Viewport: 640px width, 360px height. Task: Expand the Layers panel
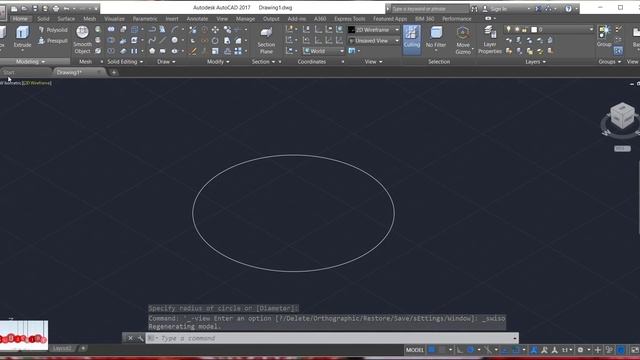(x=535, y=62)
